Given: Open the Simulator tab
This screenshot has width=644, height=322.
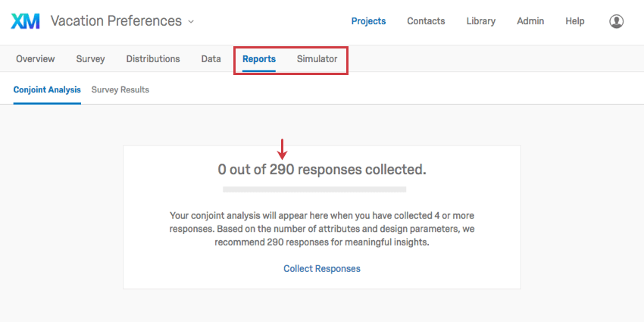Looking at the screenshot, I should (x=317, y=59).
